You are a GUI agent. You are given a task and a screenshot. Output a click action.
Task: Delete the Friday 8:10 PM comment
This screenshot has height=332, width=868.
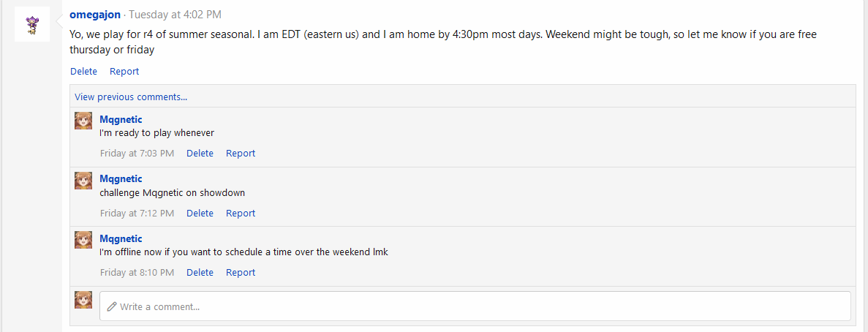tap(200, 273)
